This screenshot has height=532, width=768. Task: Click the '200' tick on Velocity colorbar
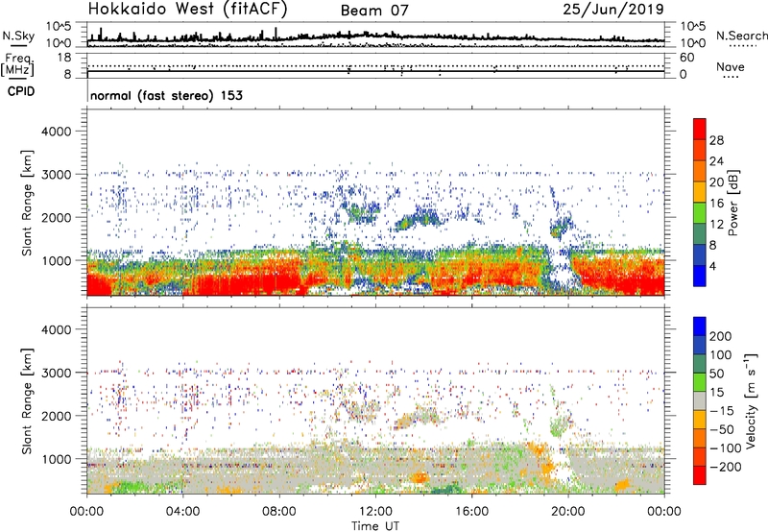click(721, 336)
